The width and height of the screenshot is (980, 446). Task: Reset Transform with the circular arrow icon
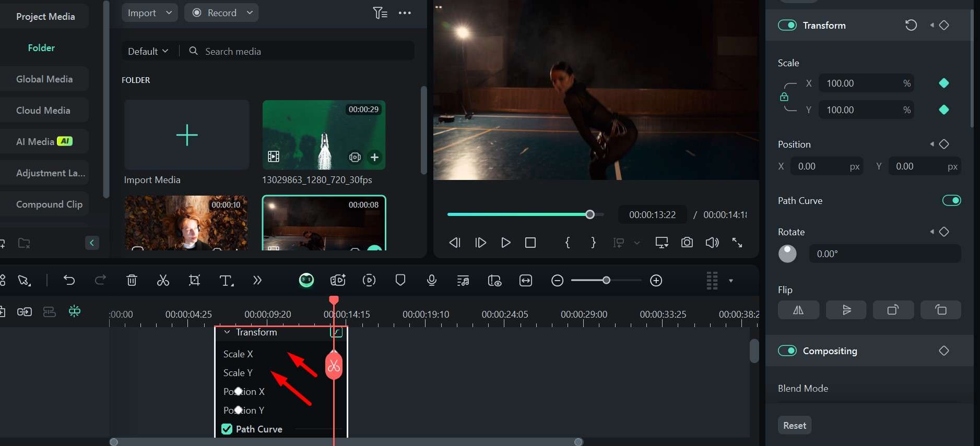(x=911, y=26)
